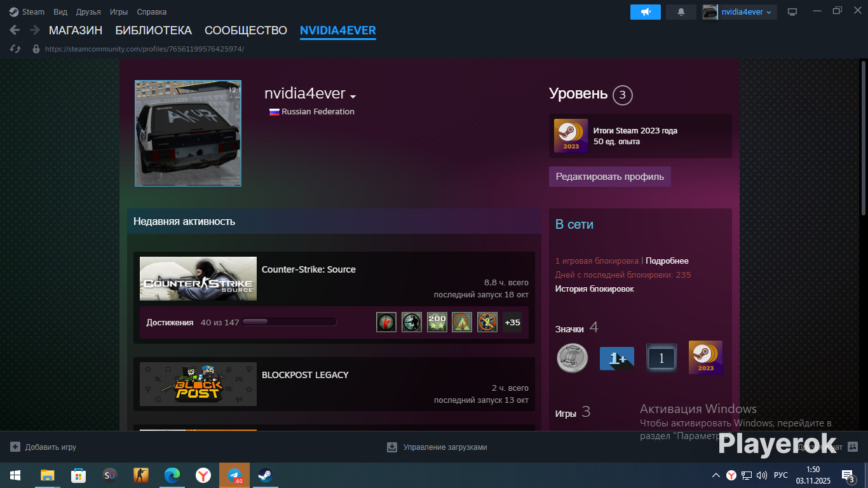Open the silver community badge
The image size is (868, 488).
click(572, 358)
